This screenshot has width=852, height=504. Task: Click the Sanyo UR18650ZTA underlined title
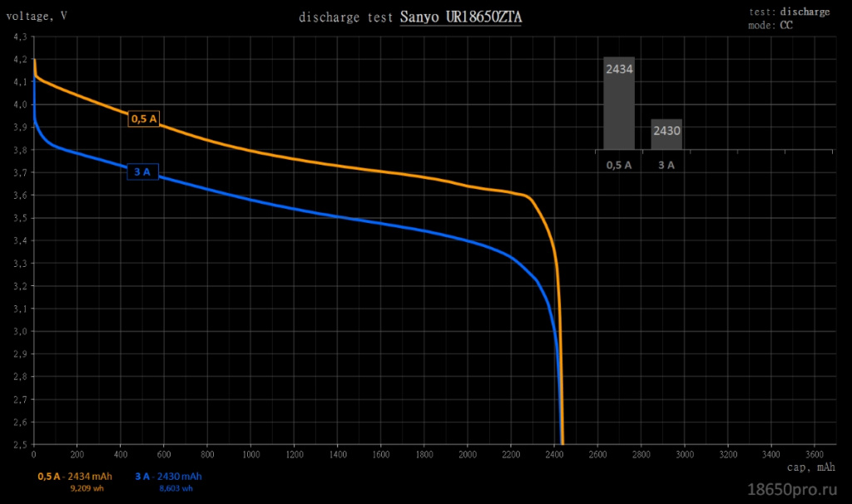pyautogui.click(x=461, y=17)
